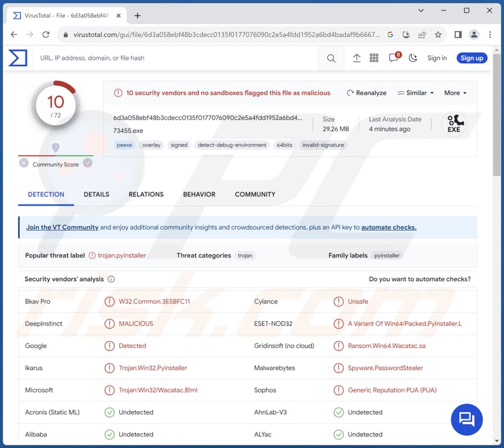Click the Ransom.Win64.Wacatac.sa detection result
Image resolution: width=504 pixels, height=448 pixels.
[387, 346]
